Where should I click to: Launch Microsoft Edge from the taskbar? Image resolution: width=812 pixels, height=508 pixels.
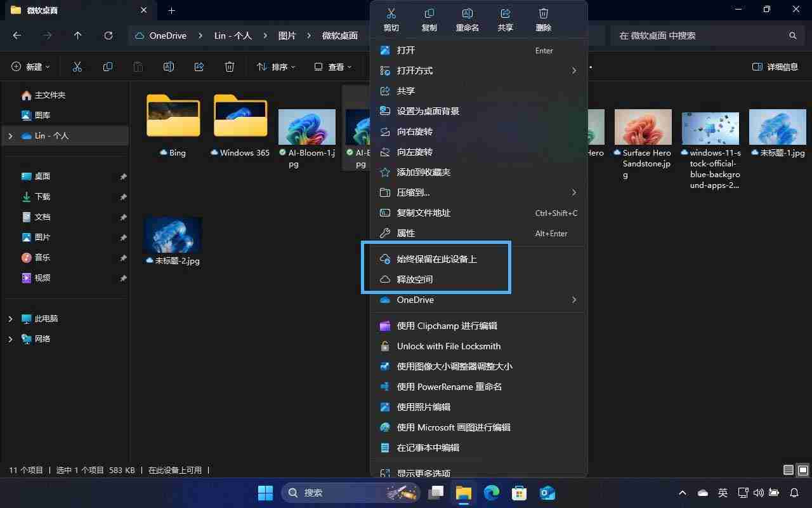pyautogui.click(x=492, y=493)
